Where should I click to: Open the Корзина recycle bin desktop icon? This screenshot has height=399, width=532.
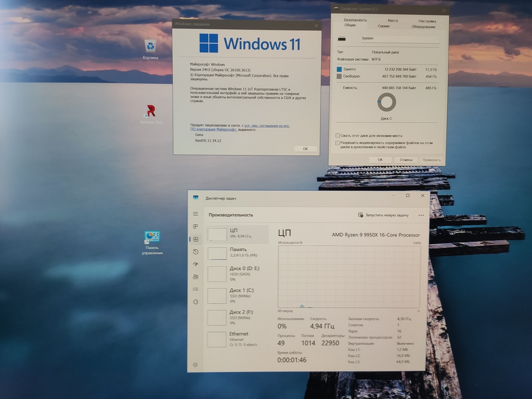pyautogui.click(x=150, y=50)
